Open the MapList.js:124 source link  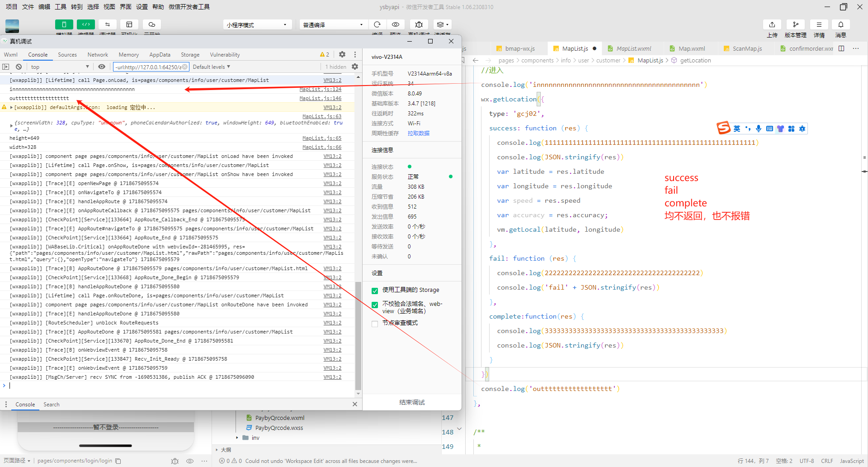321,89
